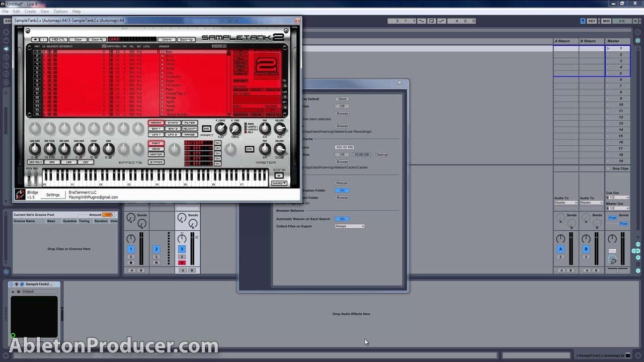Click Groove Amount 100% field
Viewport: 644px width, 362px height.
[108, 215]
